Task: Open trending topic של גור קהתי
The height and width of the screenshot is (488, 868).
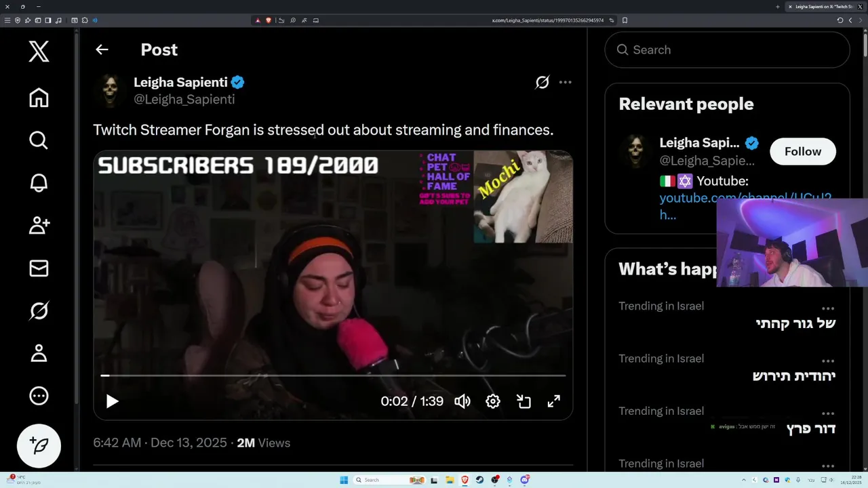Action: point(795,323)
